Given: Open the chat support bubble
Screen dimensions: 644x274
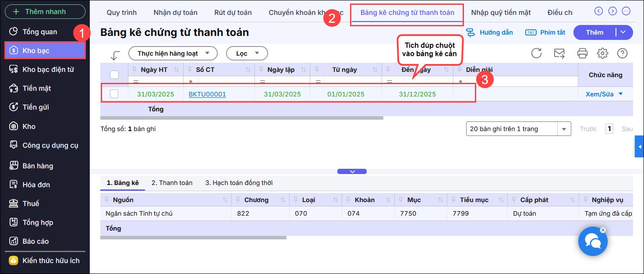Looking at the screenshot, I should pos(593,241).
